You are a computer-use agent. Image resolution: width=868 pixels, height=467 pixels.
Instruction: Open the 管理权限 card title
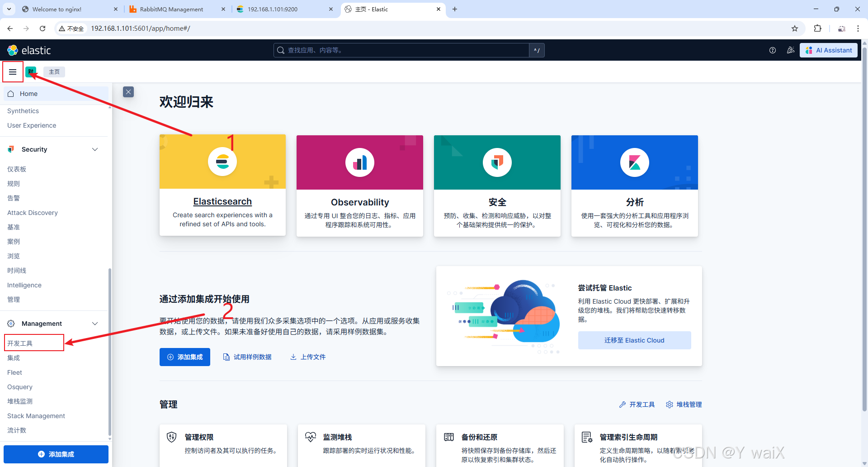(199, 437)
